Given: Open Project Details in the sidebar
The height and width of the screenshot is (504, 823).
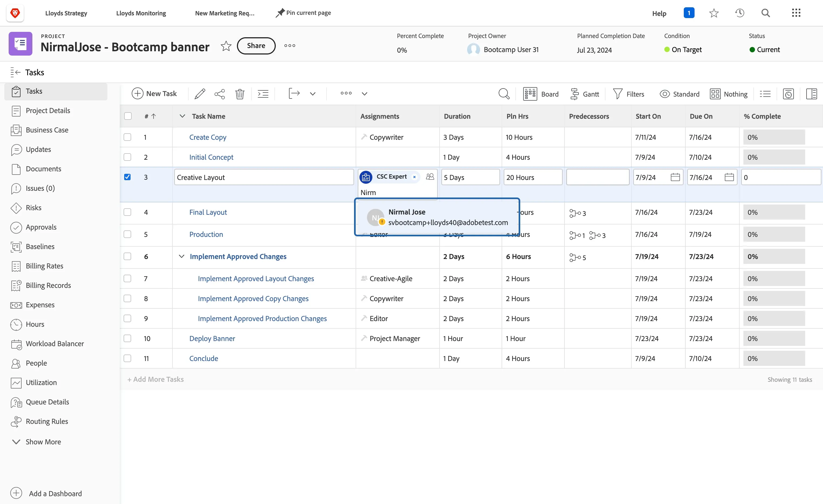Looking at the screenshot, I should click(x=48, y=111).
